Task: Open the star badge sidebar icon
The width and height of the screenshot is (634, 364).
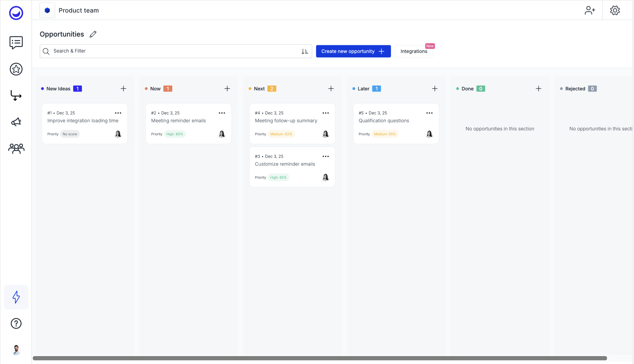Action: click(16, 69)
